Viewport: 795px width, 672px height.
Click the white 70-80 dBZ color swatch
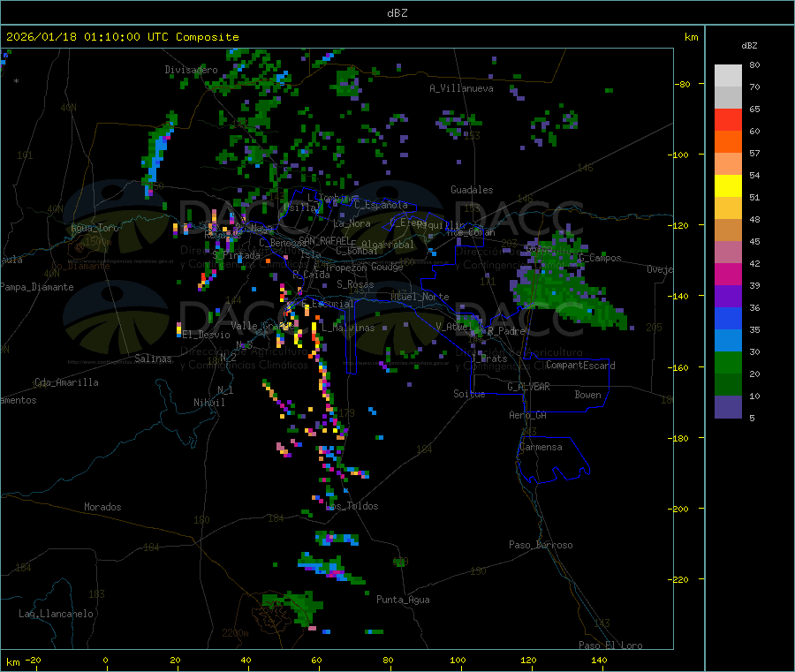(728, 76)
